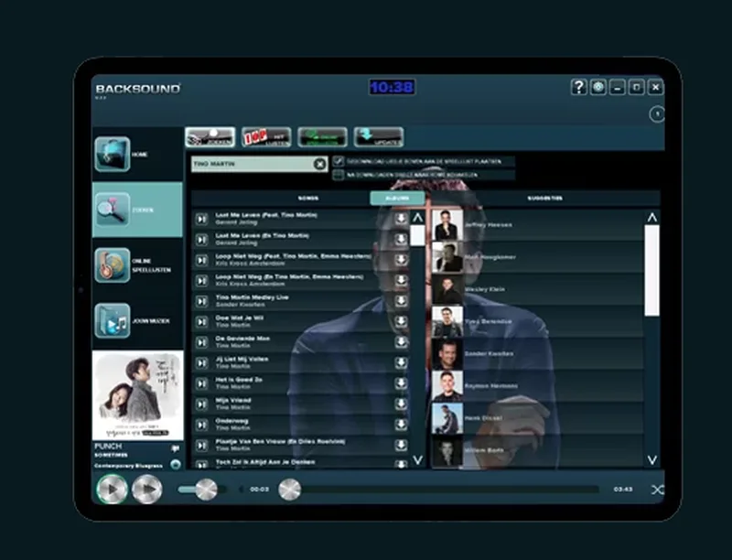Download the song 'Onderweg'
Screen dimensions: 732x560
(401, 425)
